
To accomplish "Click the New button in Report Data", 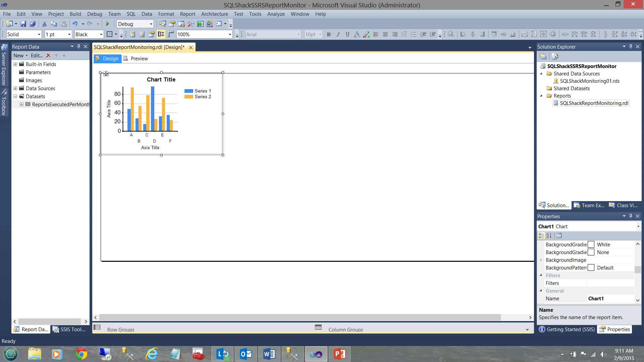I will [x=19, y=56].
